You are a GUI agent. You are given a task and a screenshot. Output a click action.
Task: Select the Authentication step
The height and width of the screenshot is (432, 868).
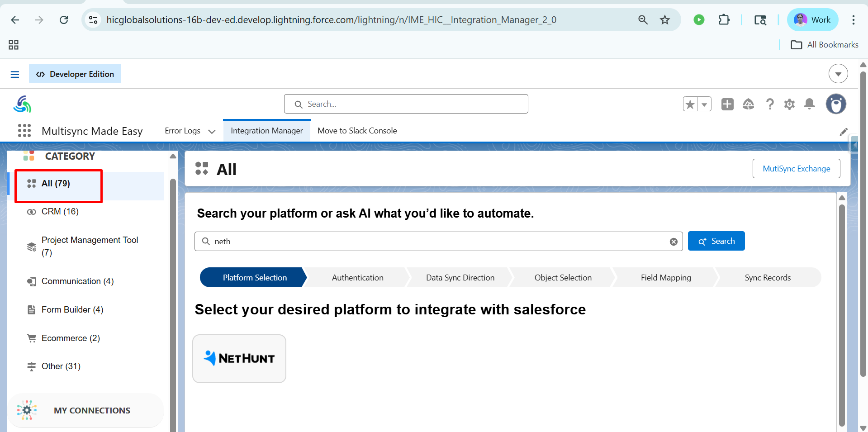[357, 278]
